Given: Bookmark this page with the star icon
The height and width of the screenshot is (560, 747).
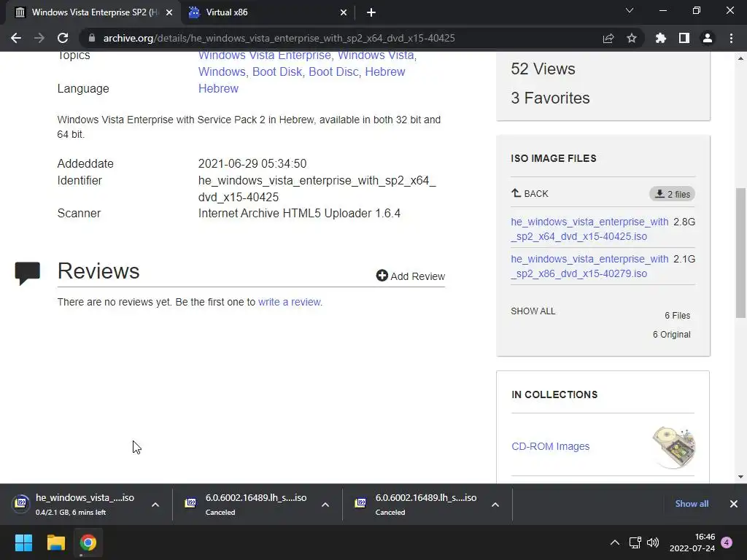Looking at the screenshot, I should [632, 38].
